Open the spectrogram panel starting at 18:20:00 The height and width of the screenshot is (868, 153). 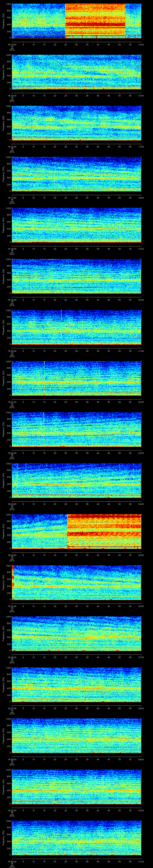(x=77, y=327)
